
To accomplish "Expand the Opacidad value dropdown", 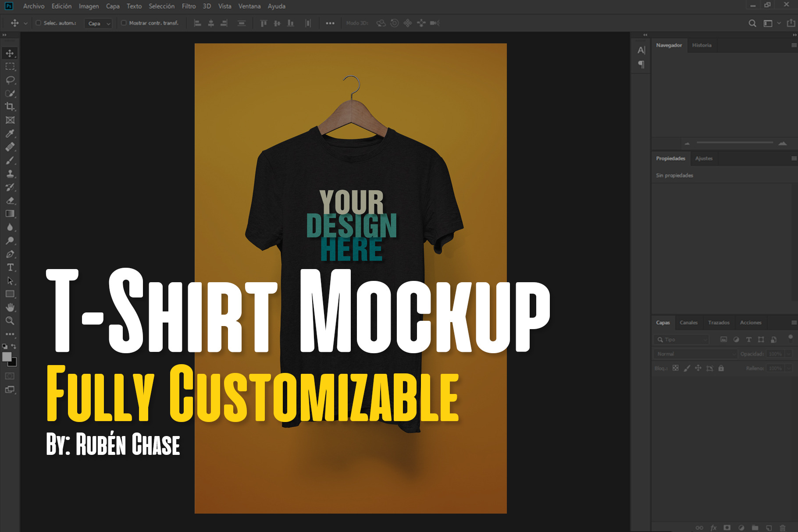I will (789, 354).
